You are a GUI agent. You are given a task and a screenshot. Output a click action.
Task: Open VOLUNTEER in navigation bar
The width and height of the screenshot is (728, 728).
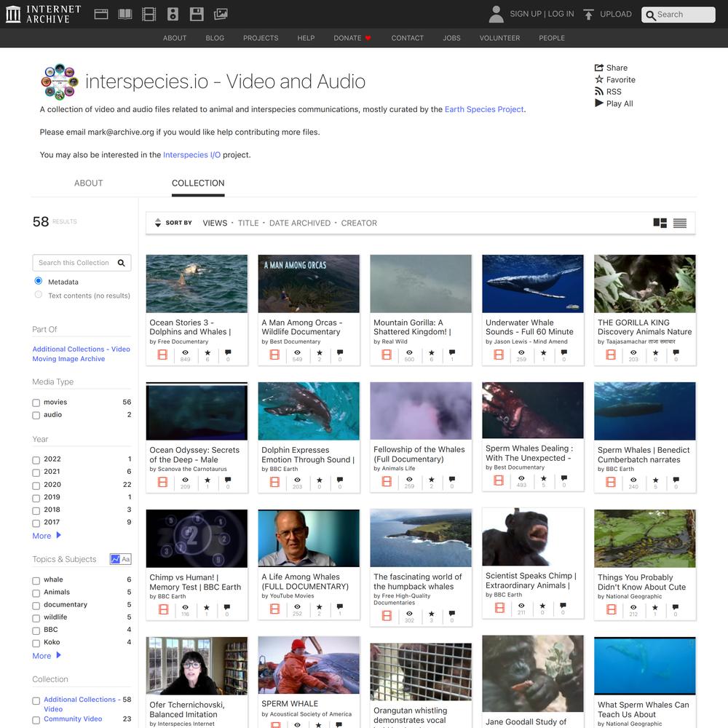[x=499, y=38]
